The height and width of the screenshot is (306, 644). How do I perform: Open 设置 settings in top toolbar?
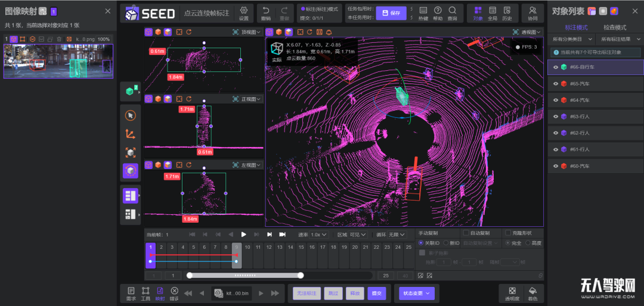pyautogui.click(x=244, y=13)
